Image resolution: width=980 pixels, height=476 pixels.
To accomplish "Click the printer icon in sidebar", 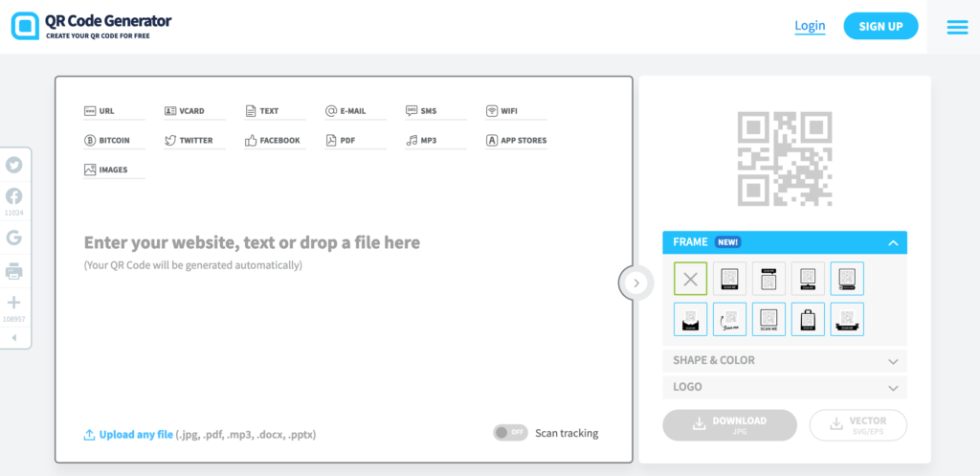I will click(x=13, y=272).
